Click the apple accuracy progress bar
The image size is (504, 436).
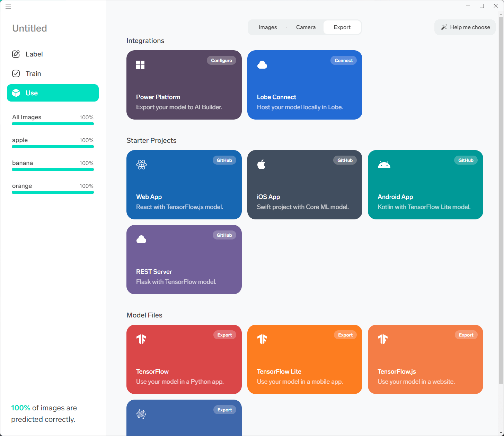(53, 147)
